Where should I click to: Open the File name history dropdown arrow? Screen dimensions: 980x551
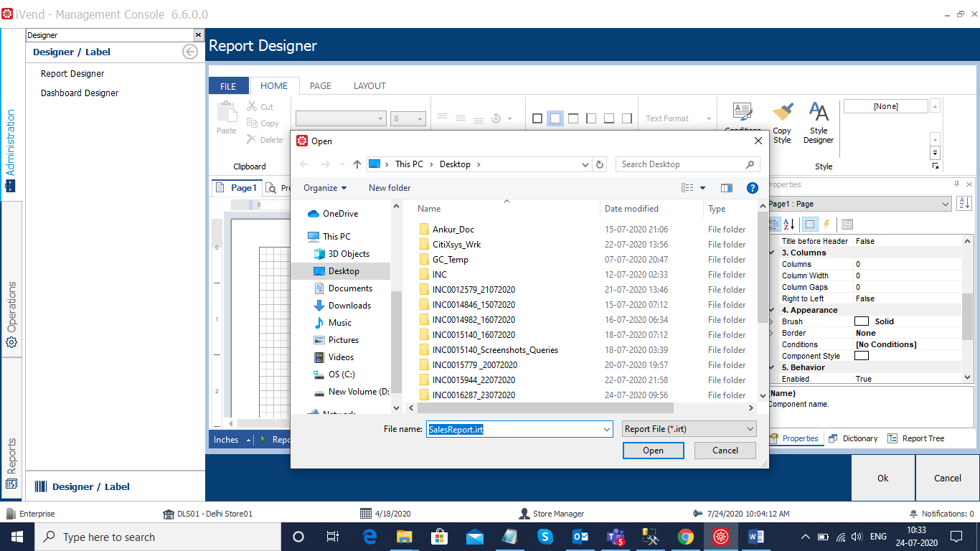click(x=607, y=429)
